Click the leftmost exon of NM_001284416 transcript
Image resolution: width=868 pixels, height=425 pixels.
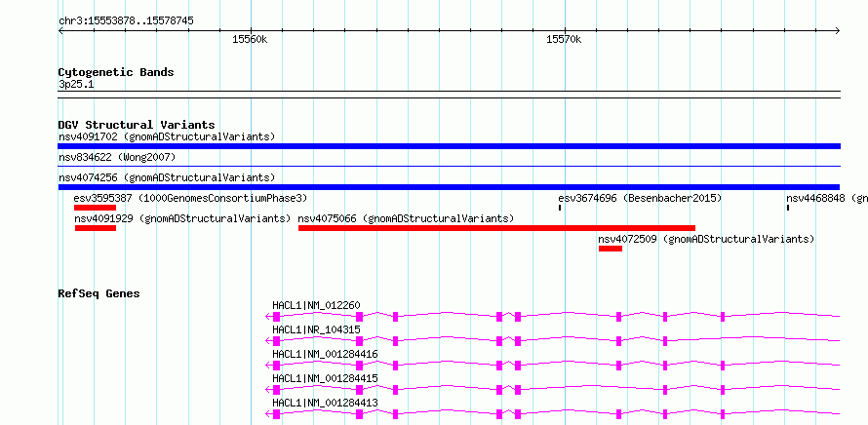(277, 366)
